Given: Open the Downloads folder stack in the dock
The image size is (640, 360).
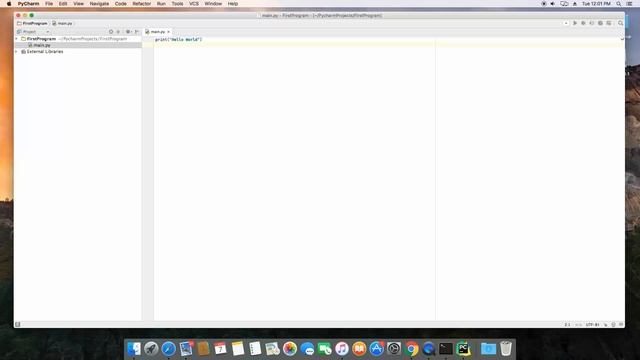Looking at the screenshot, I should (x=488, y=349).
